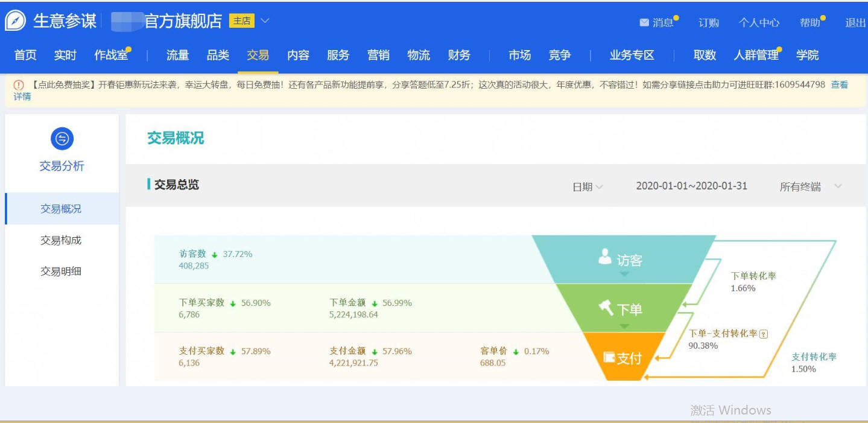Open the 首页 tab

pyautogui.click(x=25, y=55)
